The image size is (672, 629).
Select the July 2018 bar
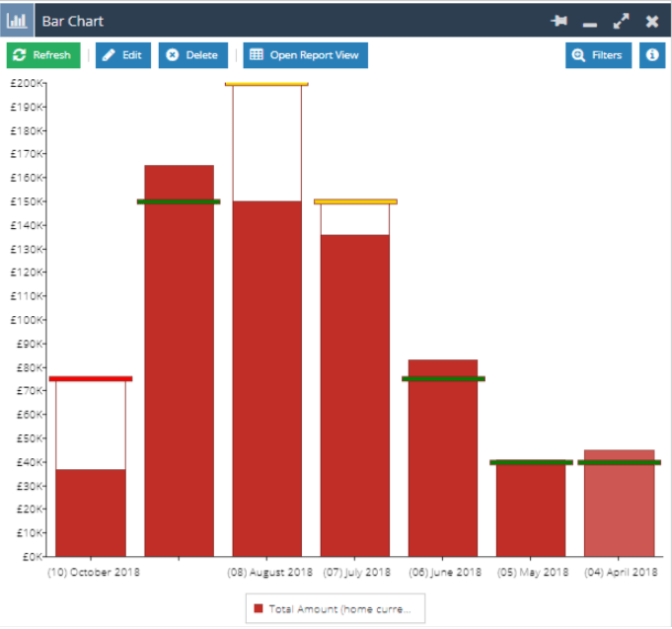pos(354,395)
